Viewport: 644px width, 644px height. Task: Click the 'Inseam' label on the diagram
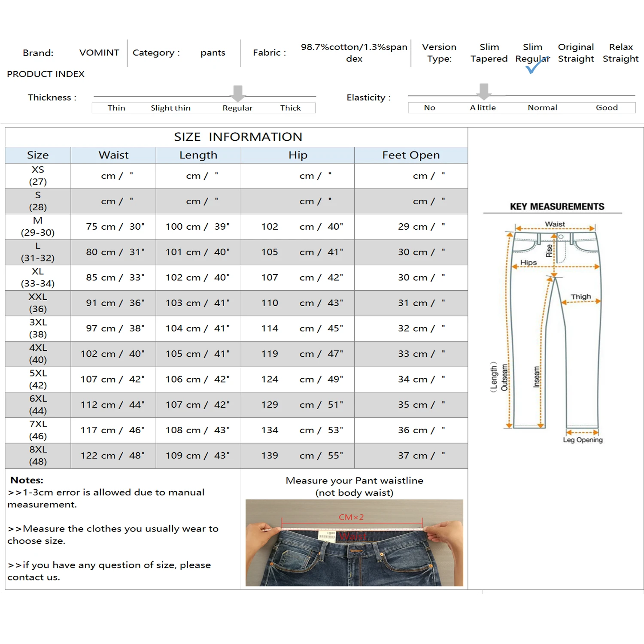click(537, 377)
